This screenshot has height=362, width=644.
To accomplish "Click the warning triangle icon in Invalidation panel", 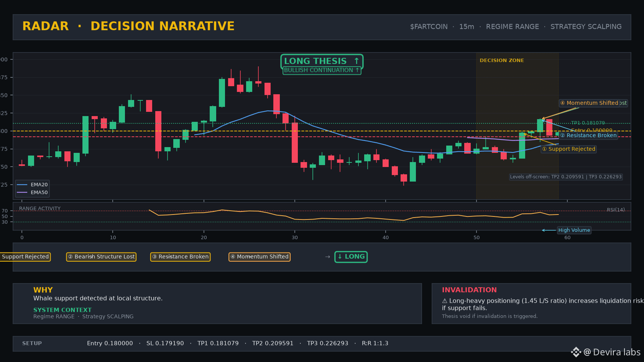I will pos(445,301).
